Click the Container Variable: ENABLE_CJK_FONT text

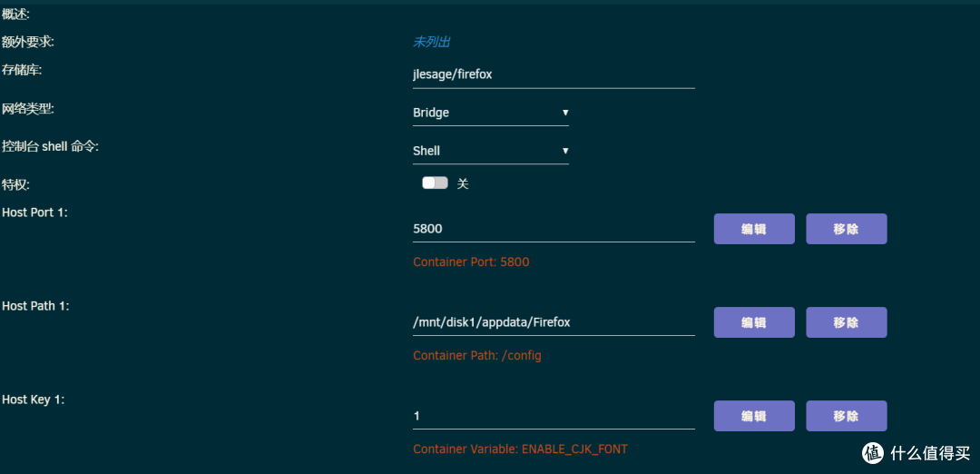(520, 449)
